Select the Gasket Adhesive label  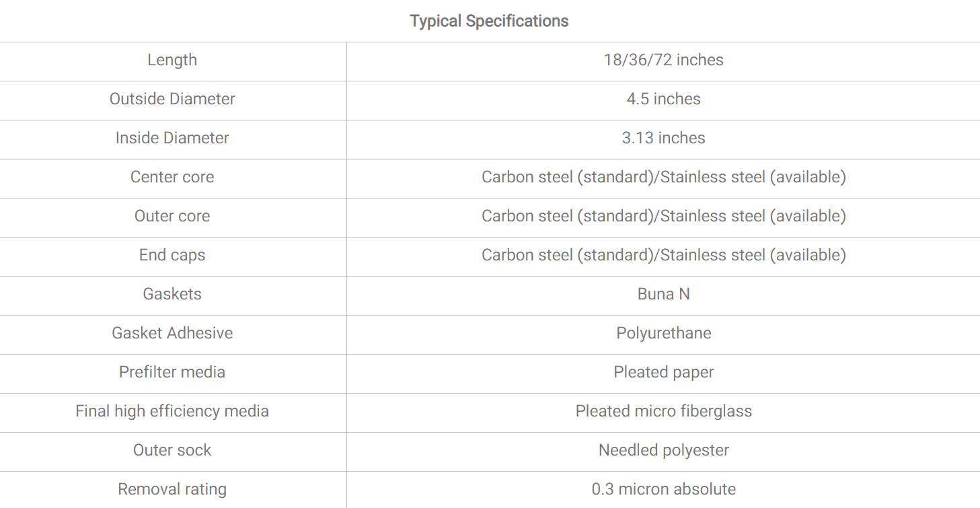pos(172,333)
